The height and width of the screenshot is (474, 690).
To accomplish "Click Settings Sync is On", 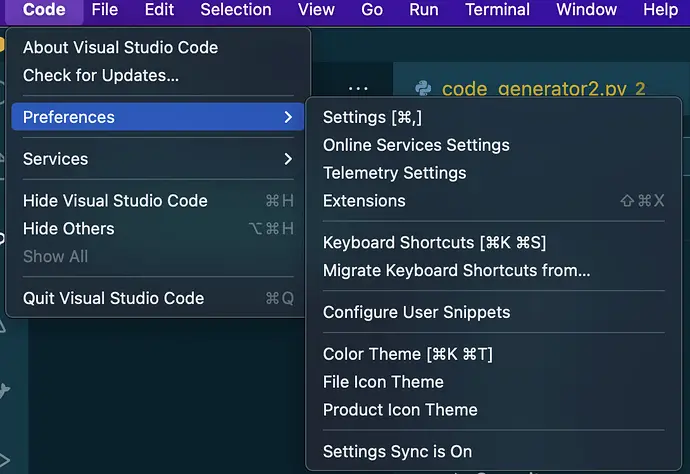I will 494,452.
